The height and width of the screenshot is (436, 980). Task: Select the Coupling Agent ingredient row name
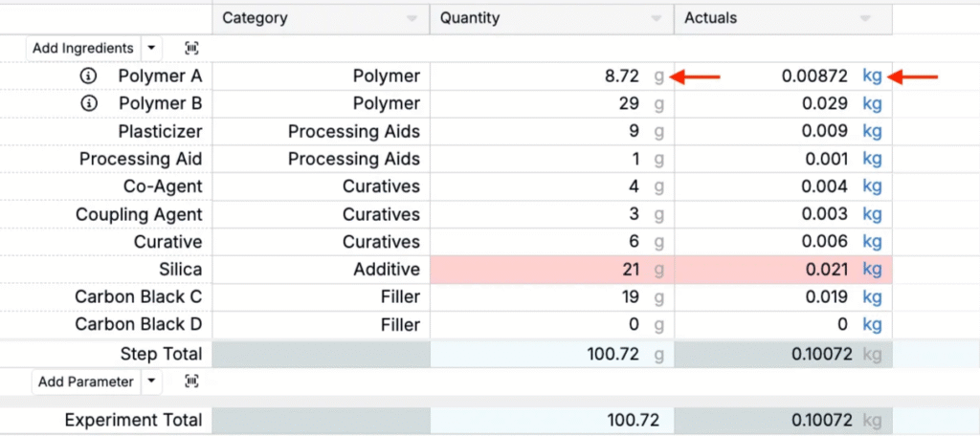[x=139, y=214]
